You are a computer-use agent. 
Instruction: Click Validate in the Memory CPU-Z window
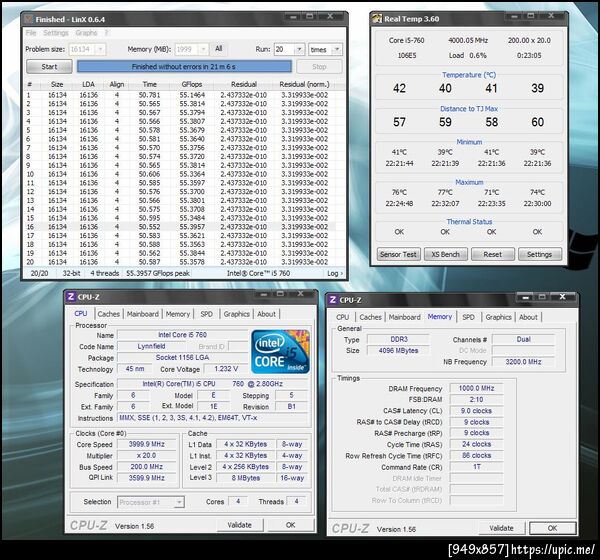[x=501, y=528]
